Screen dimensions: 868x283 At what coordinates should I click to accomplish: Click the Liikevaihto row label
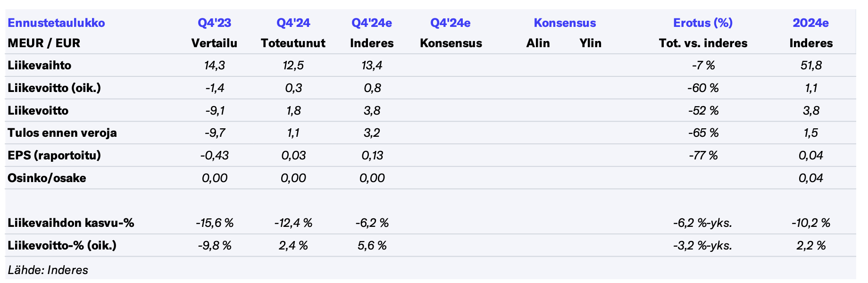tap(39, 65)
